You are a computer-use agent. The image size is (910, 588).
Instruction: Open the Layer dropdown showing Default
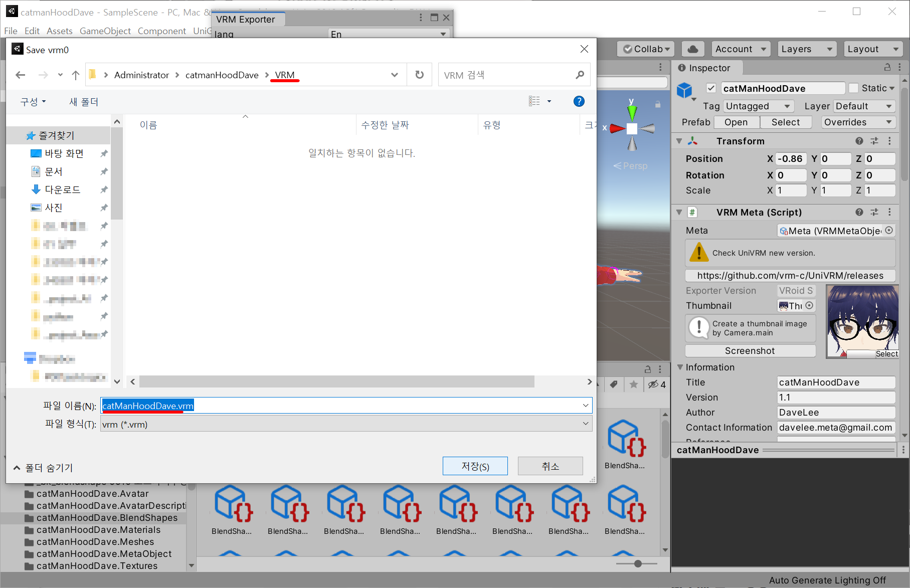click(x=864, y=106)
